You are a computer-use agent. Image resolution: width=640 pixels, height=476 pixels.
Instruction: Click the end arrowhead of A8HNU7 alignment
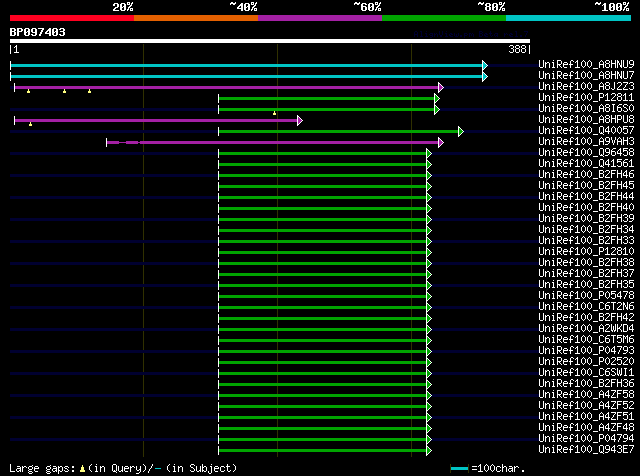point(485,76)
